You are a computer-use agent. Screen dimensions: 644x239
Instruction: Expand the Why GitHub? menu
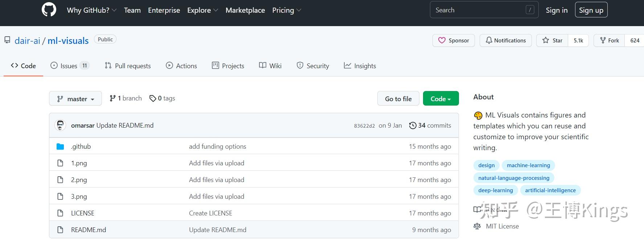coord(91,10)
